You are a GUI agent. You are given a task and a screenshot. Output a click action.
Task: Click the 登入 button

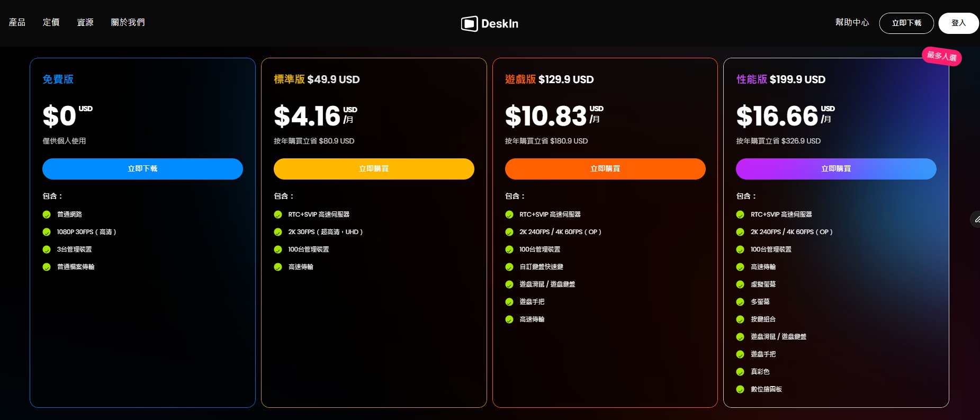coord(958,23)
